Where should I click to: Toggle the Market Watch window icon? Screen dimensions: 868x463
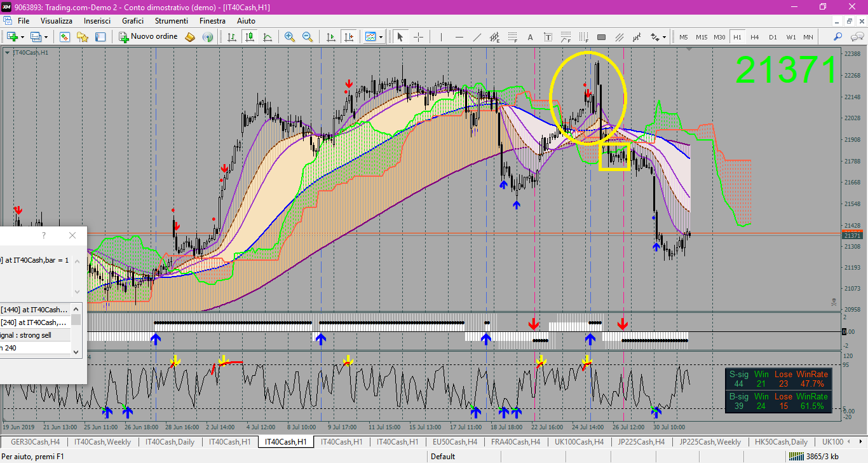tap(64, 37)
